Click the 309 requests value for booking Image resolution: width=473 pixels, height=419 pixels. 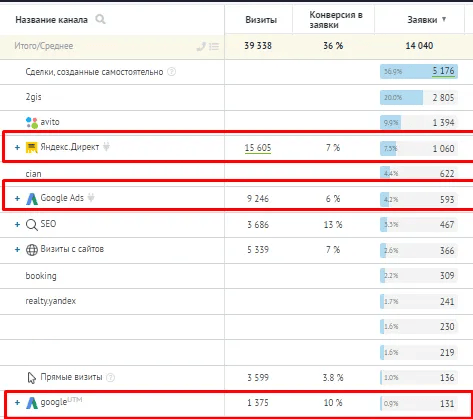point(447,276)
